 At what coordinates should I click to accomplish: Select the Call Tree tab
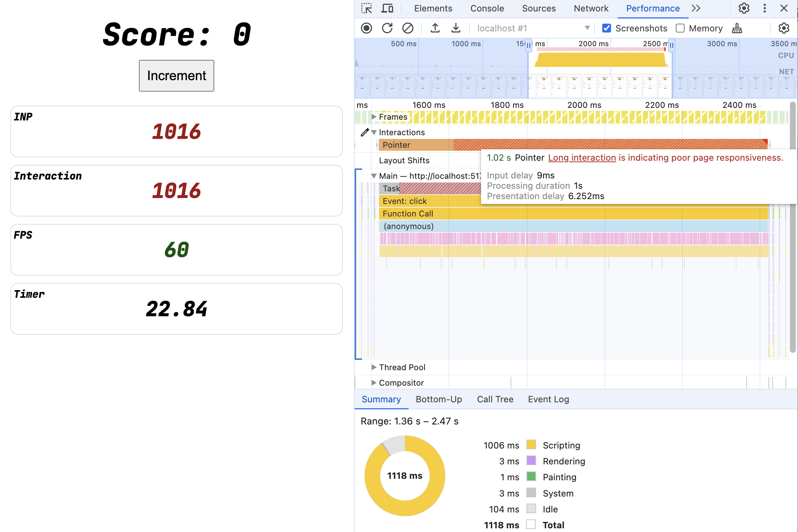tap(495, 398)
